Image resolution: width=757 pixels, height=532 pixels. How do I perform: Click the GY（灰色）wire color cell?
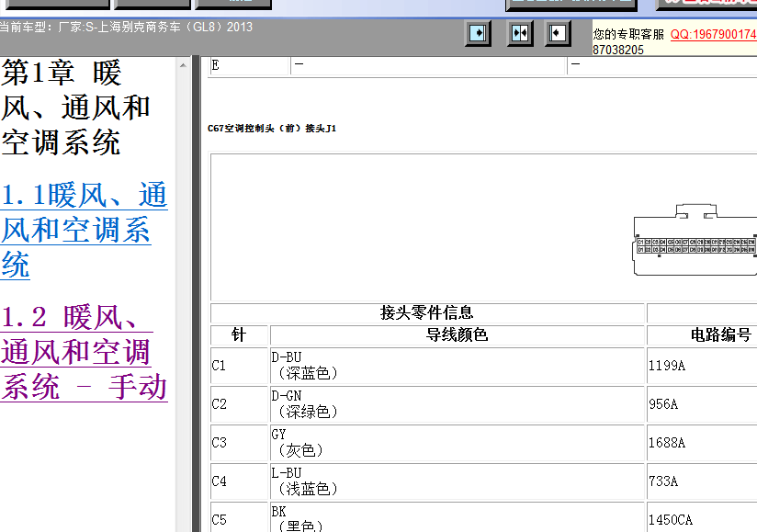tap(457, 443)
